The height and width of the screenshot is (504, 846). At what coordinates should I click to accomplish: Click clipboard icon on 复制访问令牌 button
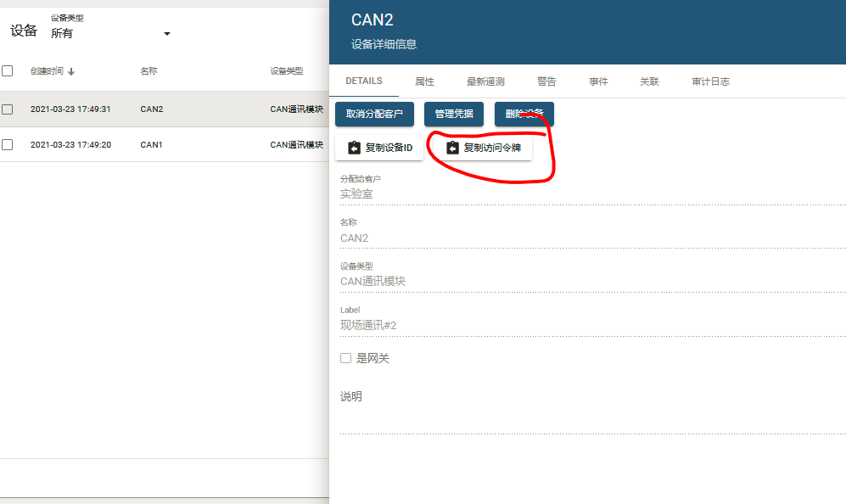pyautogui.click(x=452, y=148)
